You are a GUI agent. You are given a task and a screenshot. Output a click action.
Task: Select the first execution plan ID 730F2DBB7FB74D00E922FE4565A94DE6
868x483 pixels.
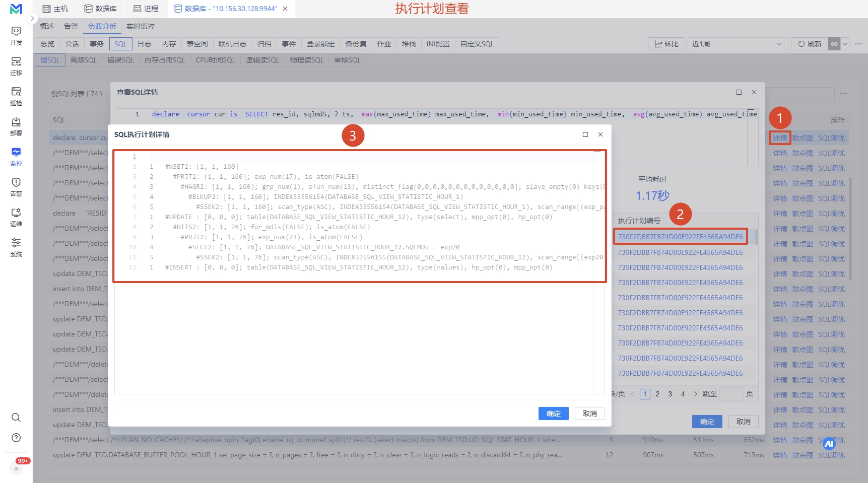[680, 237]
